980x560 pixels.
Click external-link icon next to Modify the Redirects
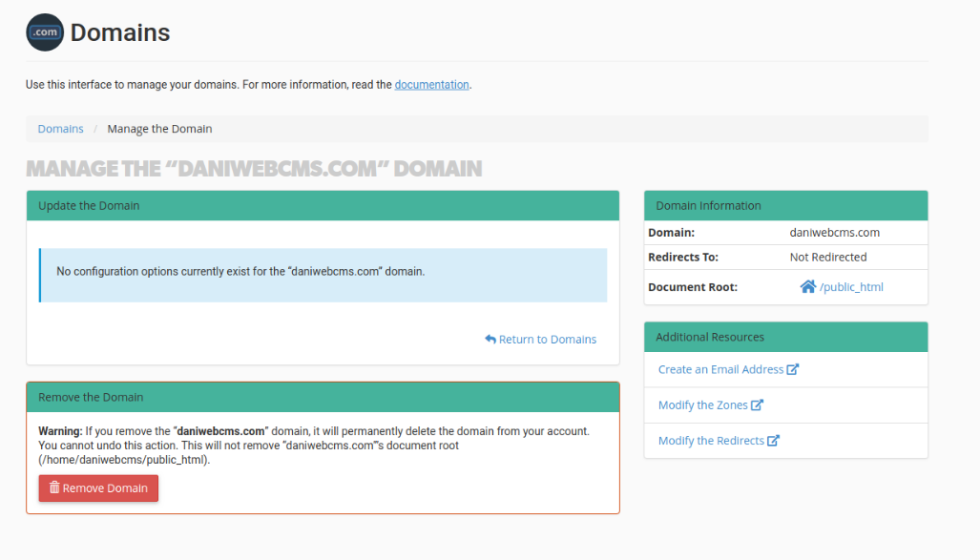773,441
